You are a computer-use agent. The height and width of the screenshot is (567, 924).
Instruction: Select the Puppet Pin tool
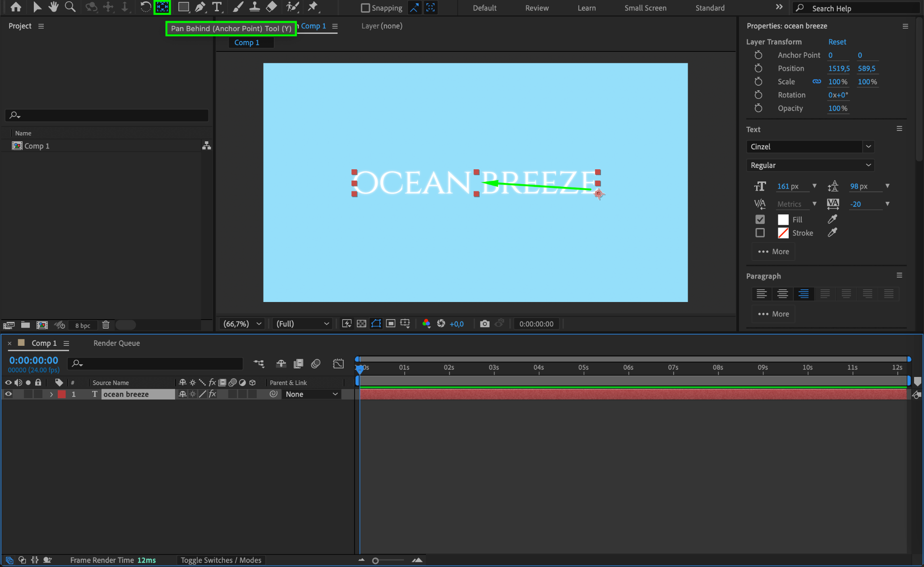coord(312,7)
